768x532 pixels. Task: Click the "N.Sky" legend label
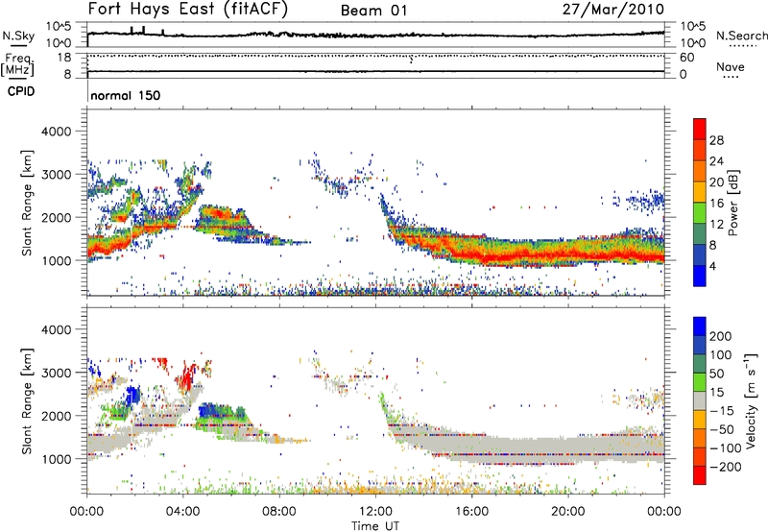point(18,36)
